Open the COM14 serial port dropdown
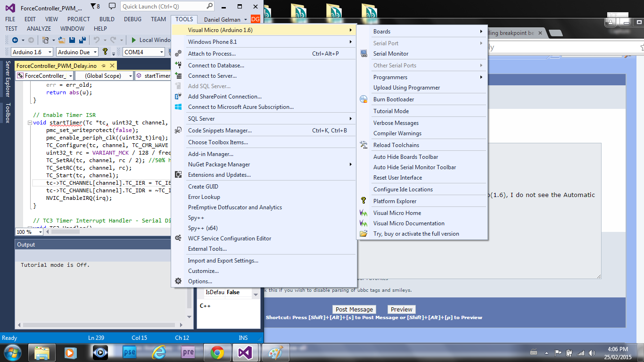This screenshot has width=644, height=362. pos(144,52)
